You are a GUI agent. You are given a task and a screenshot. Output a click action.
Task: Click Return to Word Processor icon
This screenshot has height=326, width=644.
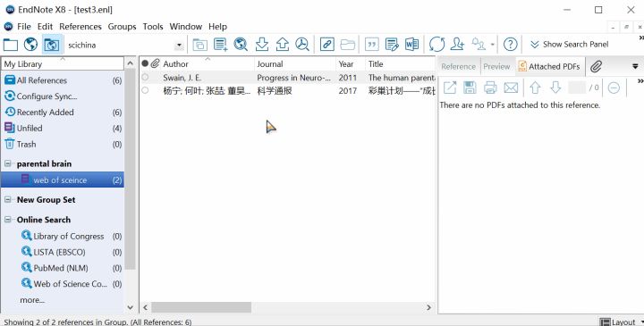[x=411, y=45]
